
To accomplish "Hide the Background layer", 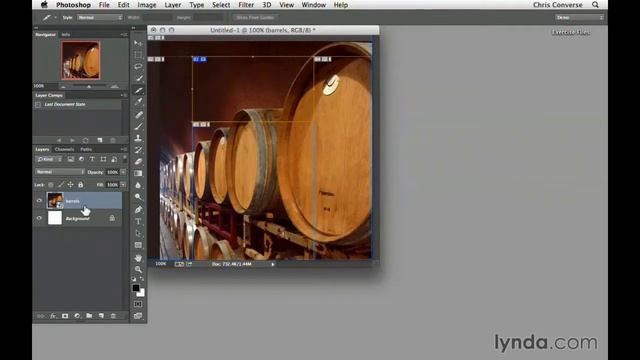I will point(39,218).
